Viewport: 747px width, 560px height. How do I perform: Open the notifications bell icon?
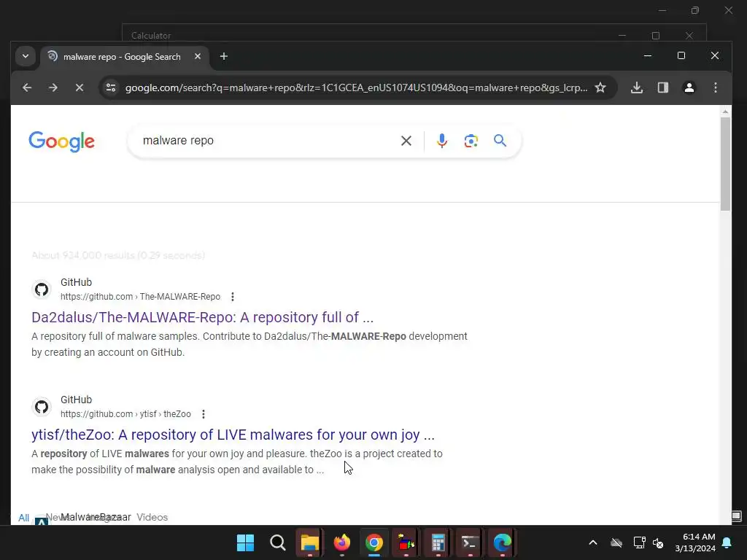pos(727,542)
